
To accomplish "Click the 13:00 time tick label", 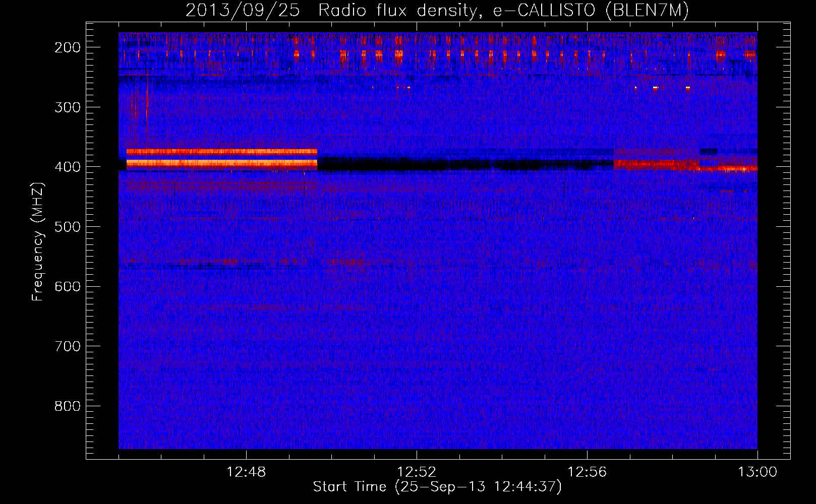I will coord(757,472).
